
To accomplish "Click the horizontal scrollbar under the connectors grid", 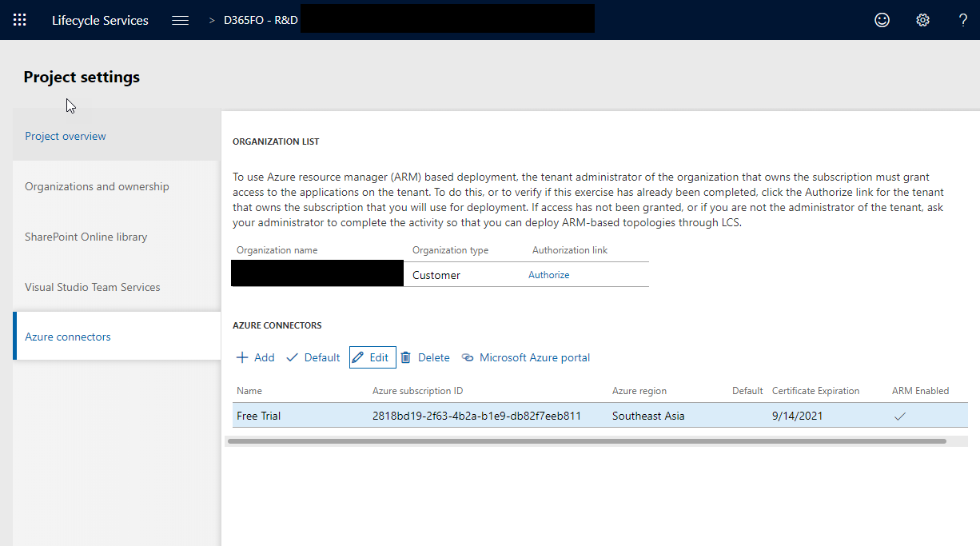I will [x=587, y=440].
